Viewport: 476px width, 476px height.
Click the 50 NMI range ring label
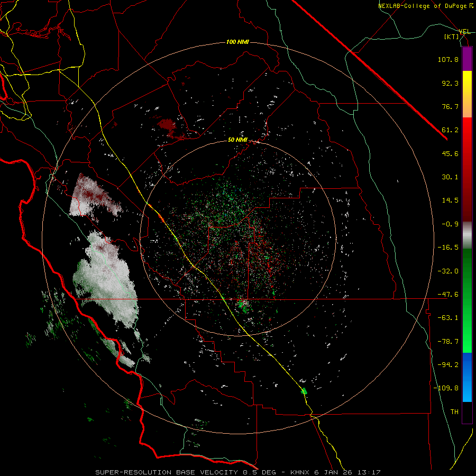pos(237,140)
